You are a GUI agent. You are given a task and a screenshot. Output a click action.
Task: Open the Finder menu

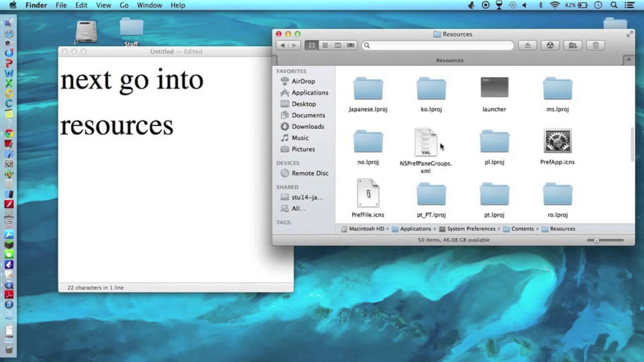tap(36, 5)
